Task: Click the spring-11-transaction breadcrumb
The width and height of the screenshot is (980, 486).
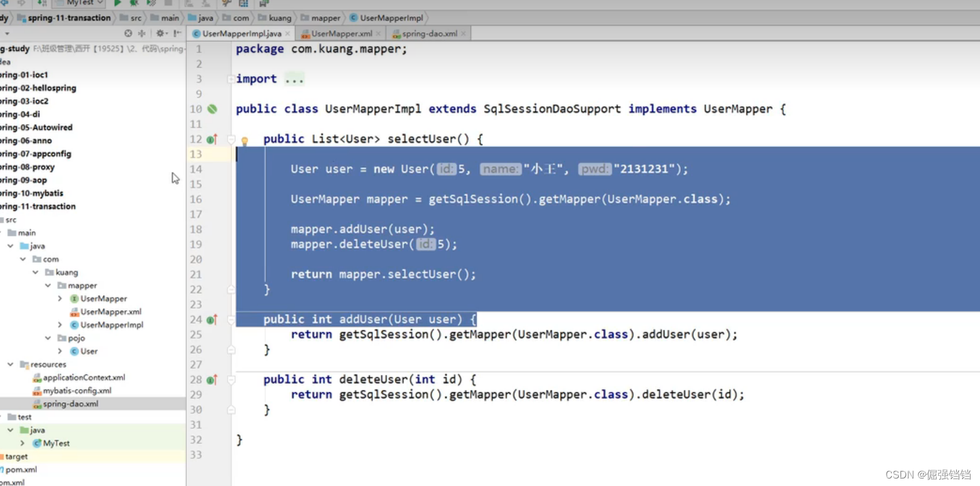Action: tap(64, 18)
